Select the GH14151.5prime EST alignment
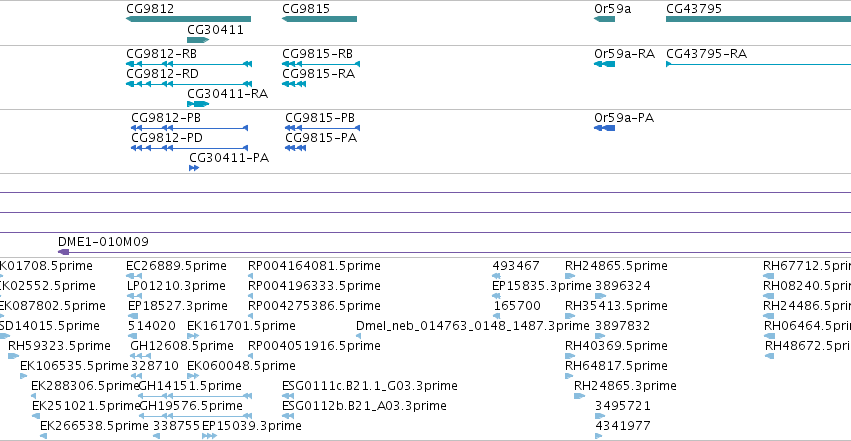Viewport: 851px width, 441px height. coord(195,396)
